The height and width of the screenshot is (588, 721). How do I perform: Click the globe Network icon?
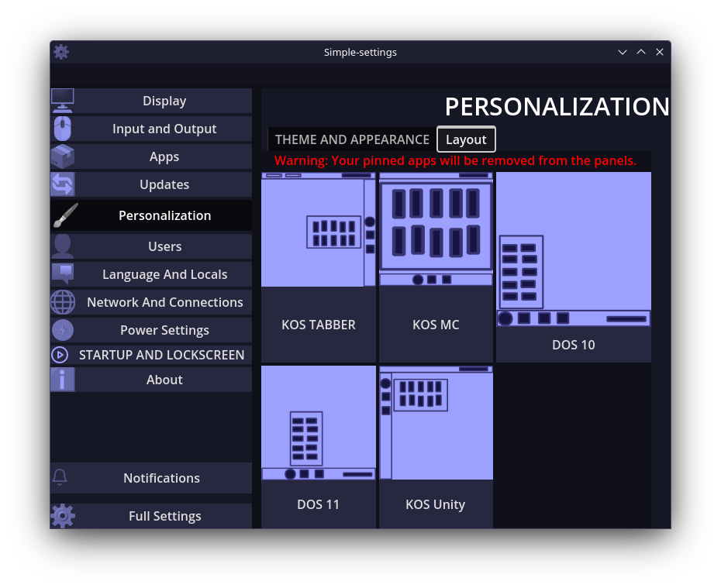63,302
